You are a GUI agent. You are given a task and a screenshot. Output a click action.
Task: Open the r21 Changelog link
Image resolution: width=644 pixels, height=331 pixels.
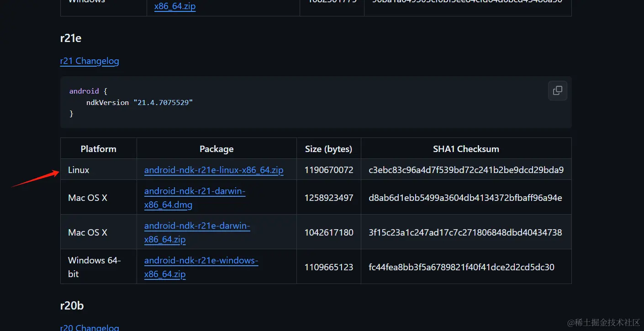pyautogui.click(x=90, y=61)
